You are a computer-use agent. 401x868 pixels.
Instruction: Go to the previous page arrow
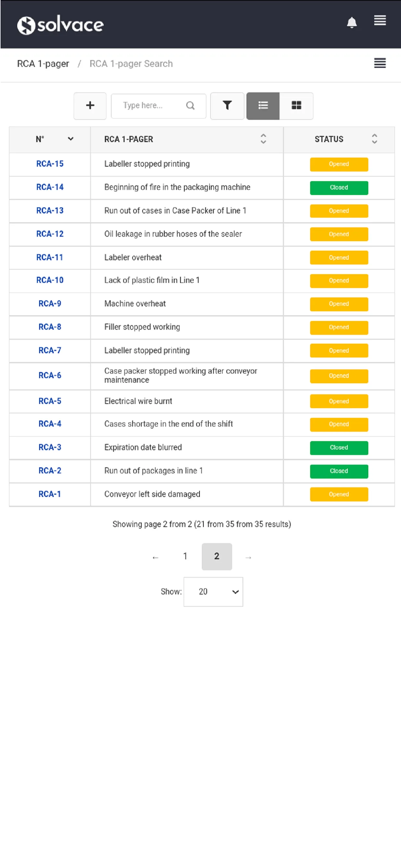[x=155, y=557]
